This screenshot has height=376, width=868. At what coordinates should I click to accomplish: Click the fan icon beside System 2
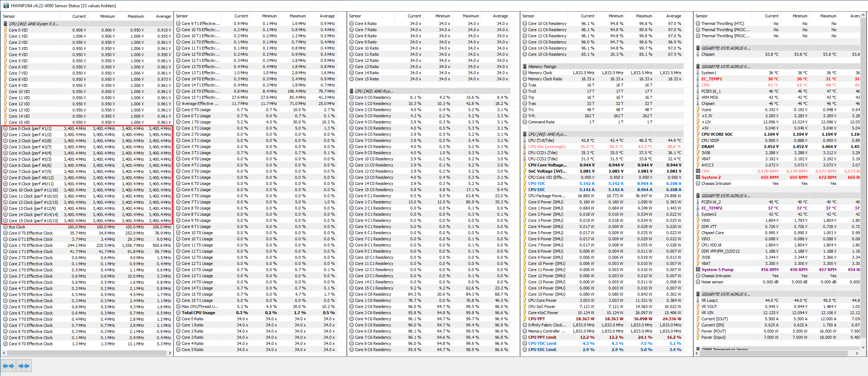[x=698, y=177]
